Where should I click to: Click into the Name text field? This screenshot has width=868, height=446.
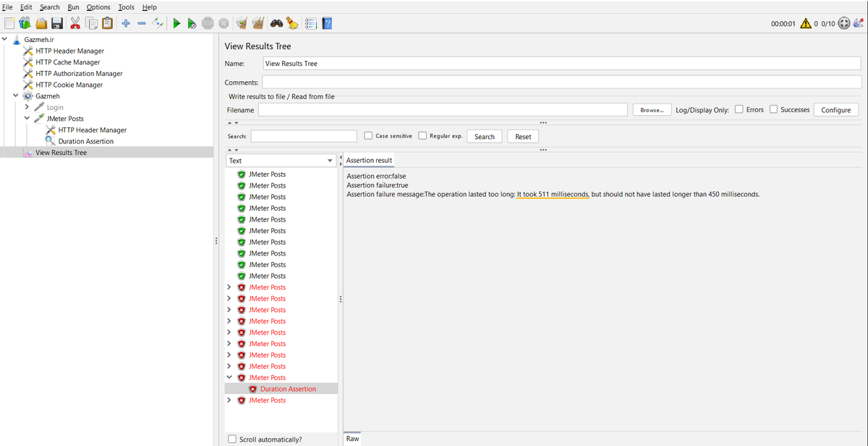(x=561, y=64)
